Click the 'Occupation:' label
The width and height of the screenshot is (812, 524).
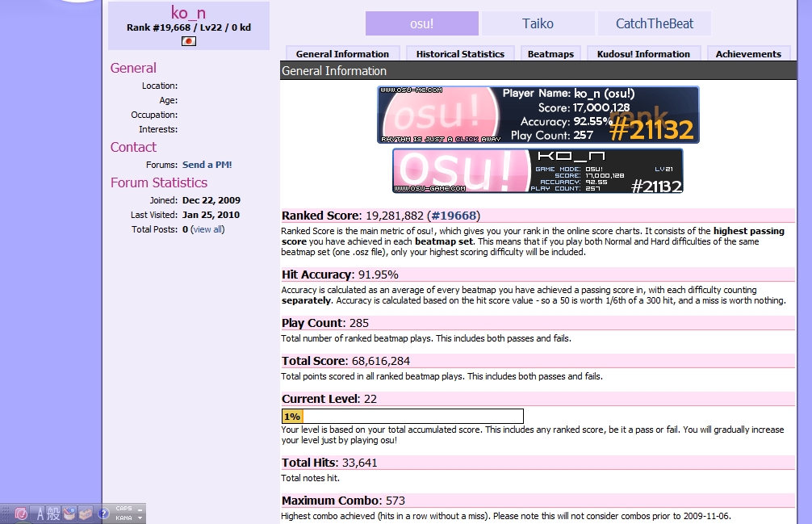(x=154, y=115)
